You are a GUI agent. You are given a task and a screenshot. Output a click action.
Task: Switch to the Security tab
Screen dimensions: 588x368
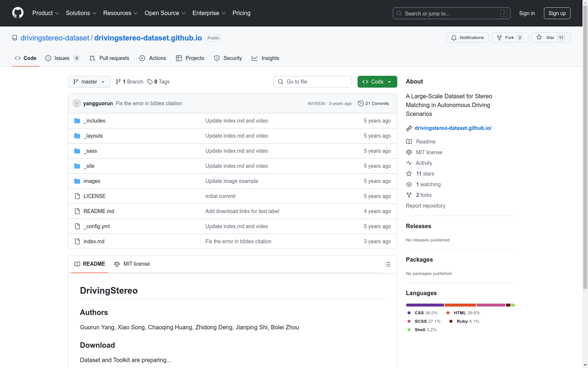click(228, 58)
